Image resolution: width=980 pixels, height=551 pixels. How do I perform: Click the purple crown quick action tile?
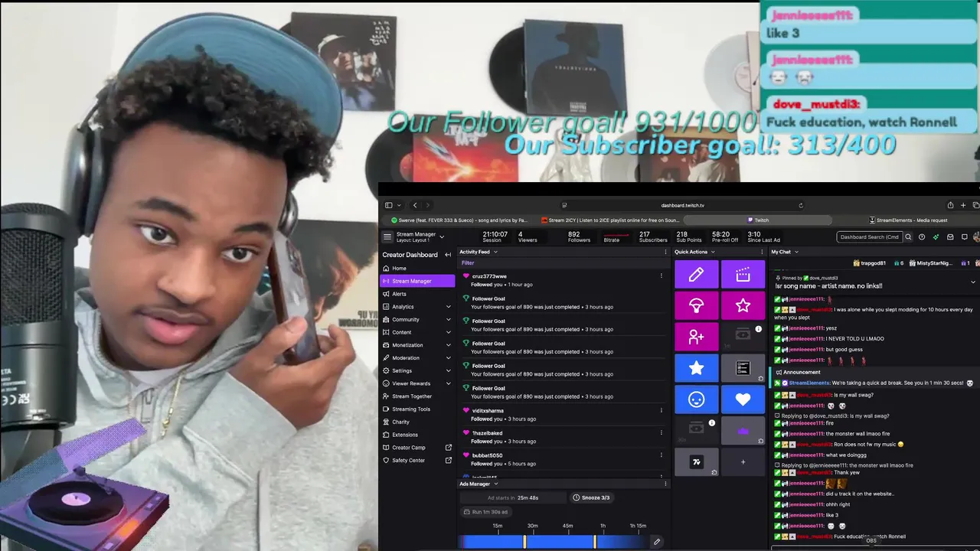tap(743, 431)
